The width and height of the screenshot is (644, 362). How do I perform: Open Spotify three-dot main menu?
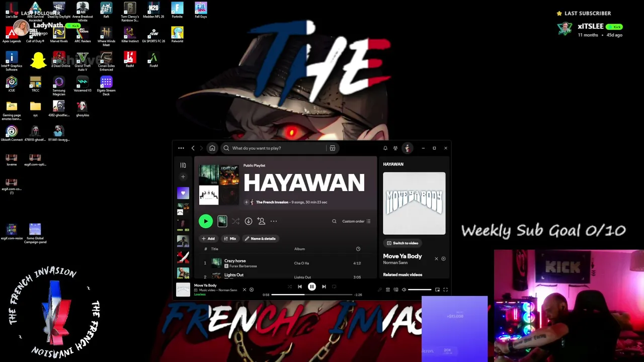pyautogui.click(x=181, y=148)
